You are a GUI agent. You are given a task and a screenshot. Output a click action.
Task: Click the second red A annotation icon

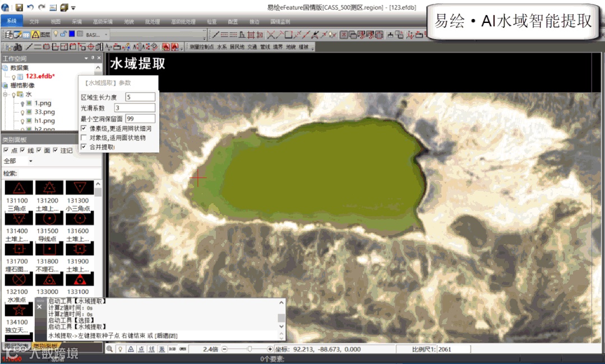pyautogui.click(x=175, y=47)
